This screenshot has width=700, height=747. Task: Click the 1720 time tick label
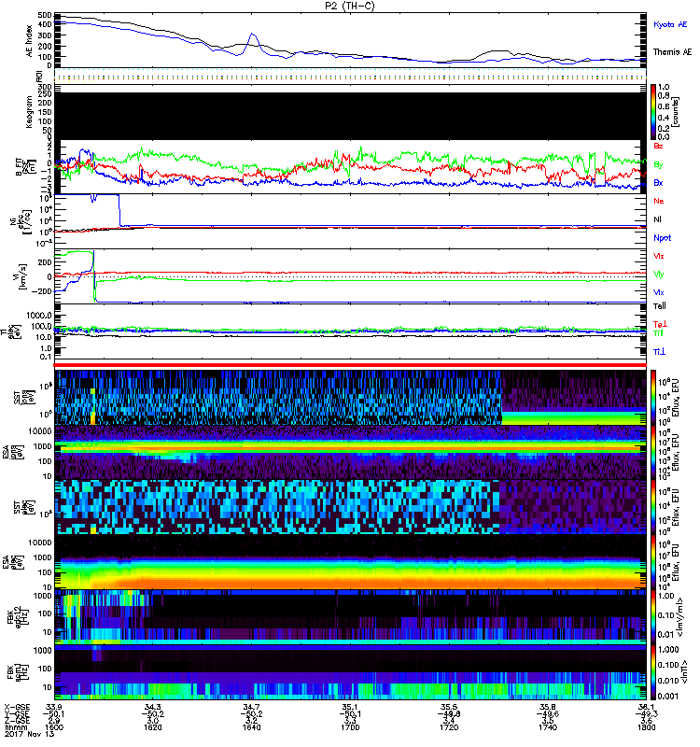(449, 727)
